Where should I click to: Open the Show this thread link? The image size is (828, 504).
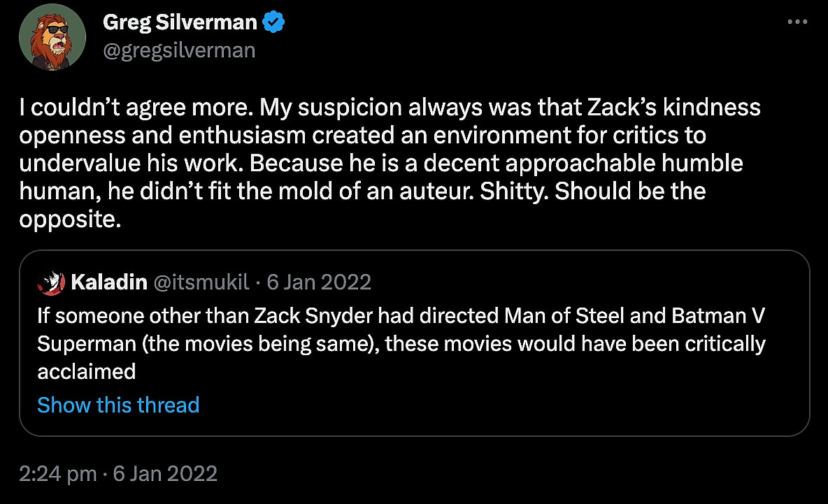118,405
